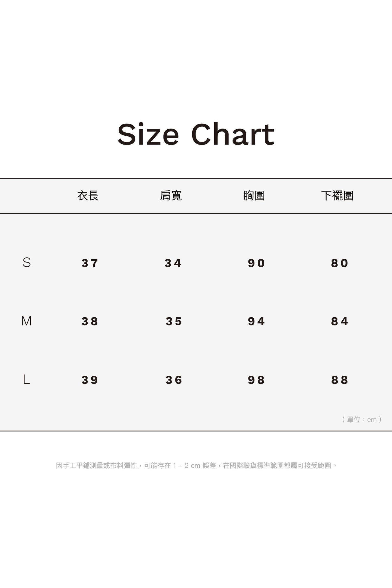Select the 胸圍 column header
This screenshot has width=392, height=588.
254,196
